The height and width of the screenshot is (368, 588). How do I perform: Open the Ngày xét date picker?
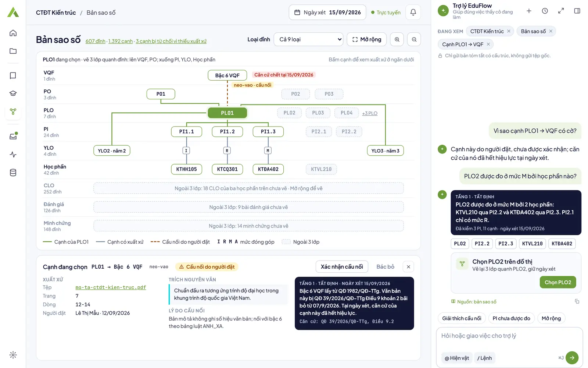click(x=327, y=12)
